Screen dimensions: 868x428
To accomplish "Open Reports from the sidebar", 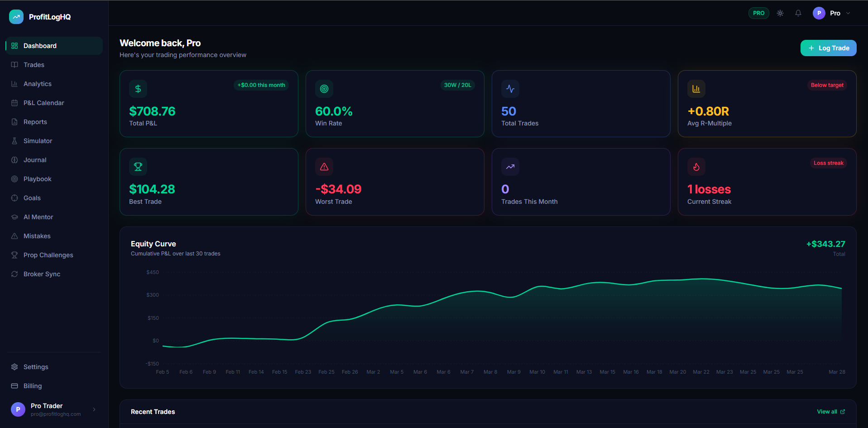I will click(x=35, y=121).
